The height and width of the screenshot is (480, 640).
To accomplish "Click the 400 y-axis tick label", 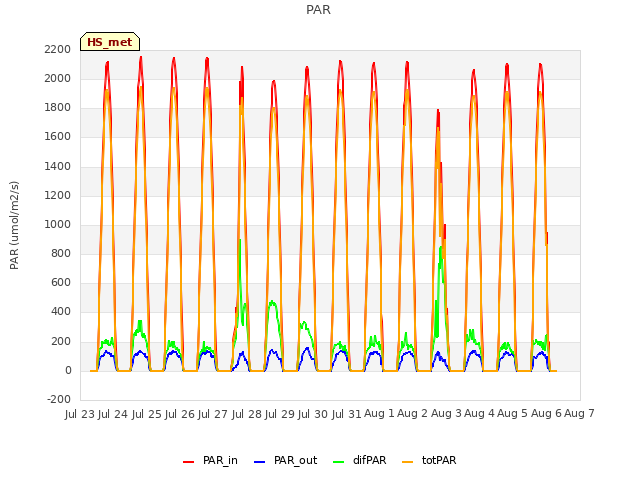I will pyautogui.click(x=61, y=312).
